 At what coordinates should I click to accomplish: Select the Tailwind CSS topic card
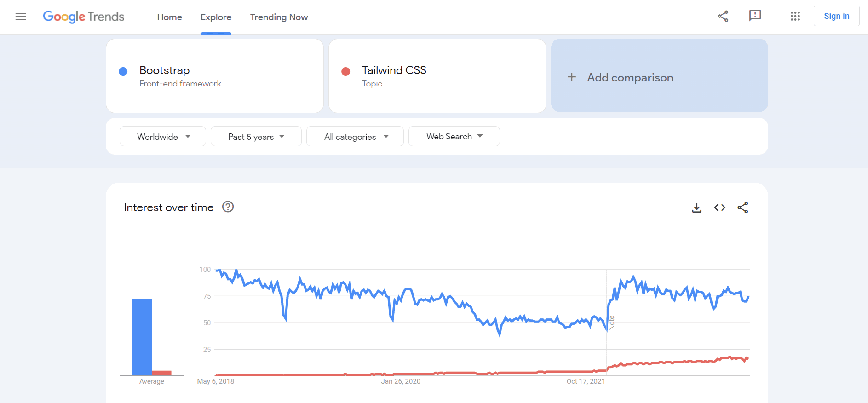point(437,76)
